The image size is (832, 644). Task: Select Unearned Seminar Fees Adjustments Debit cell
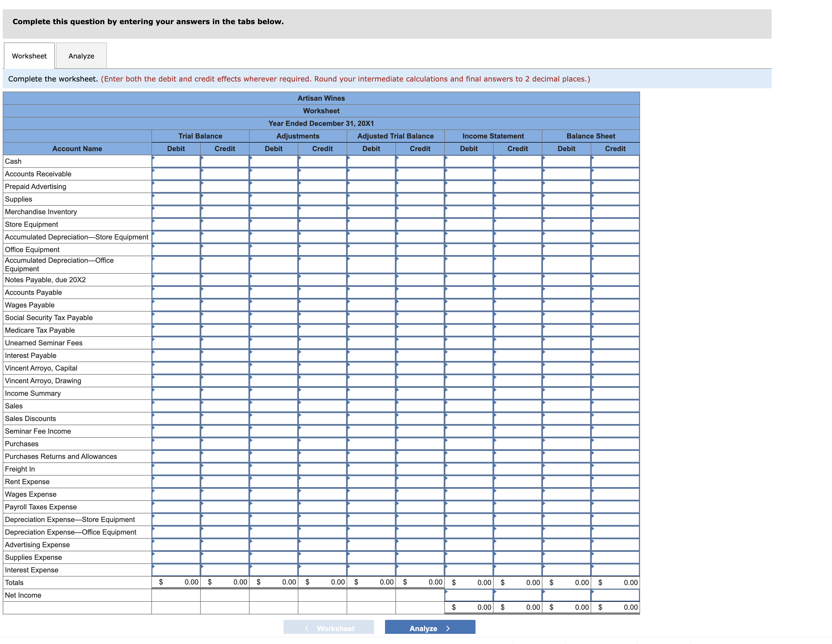[x=273, y=343]
